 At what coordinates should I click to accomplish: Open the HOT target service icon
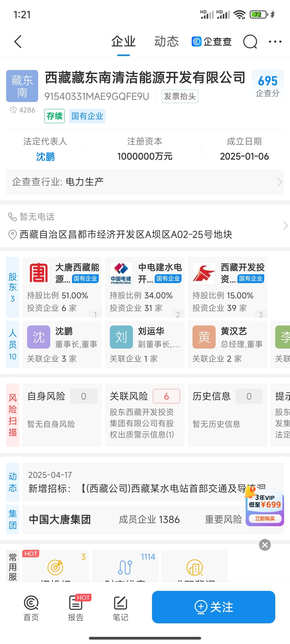point(55,567)
